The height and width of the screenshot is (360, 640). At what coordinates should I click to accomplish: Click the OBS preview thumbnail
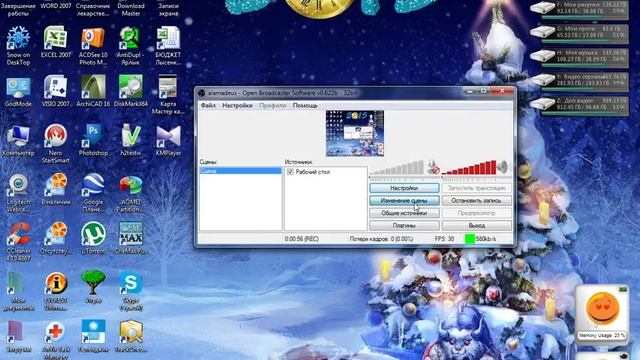[355, 133]
